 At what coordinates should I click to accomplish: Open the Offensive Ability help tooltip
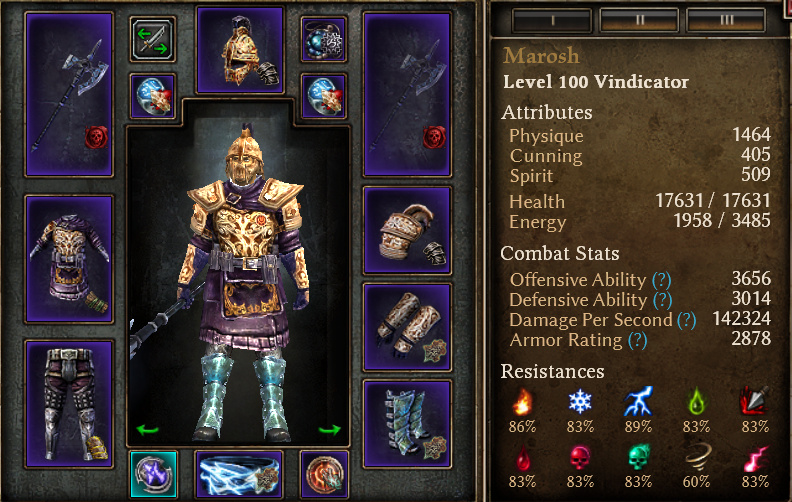661,280
